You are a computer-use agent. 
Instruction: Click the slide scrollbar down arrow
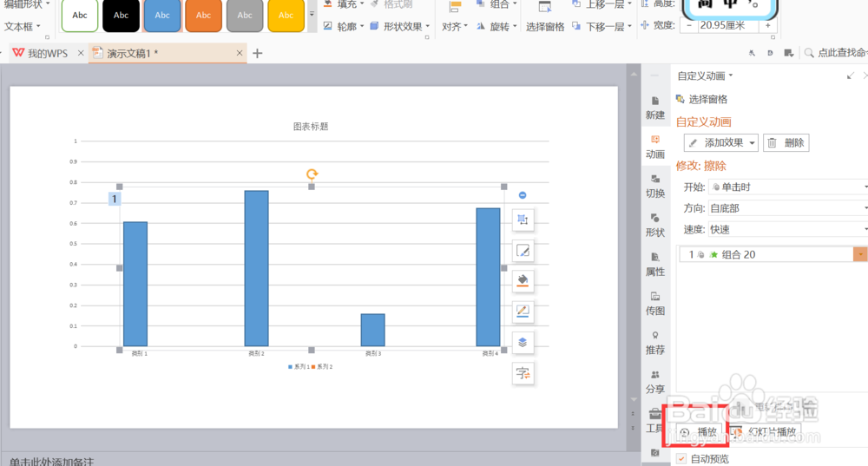click(634, 398)
